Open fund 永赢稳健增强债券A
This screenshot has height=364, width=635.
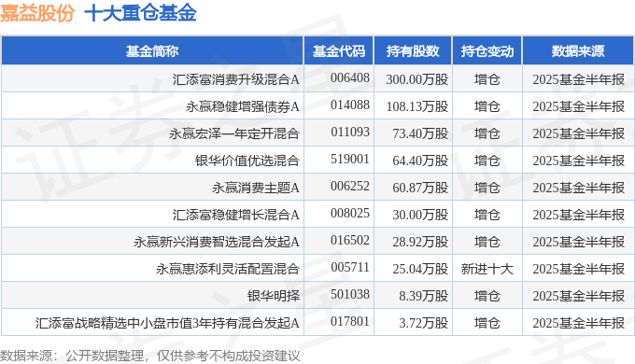243,106
